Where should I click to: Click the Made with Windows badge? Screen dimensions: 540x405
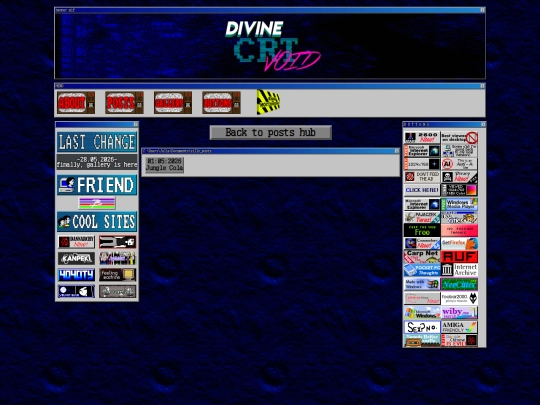click(422, 284)
